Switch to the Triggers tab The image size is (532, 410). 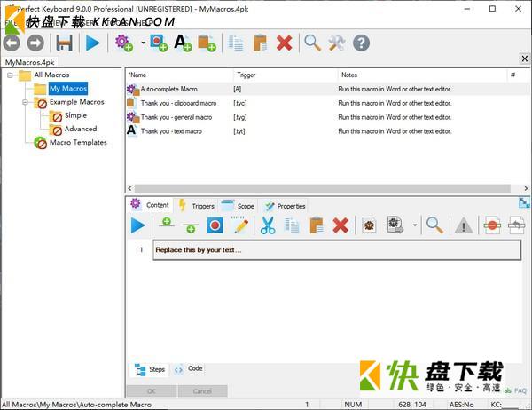(x=197, y=206)
